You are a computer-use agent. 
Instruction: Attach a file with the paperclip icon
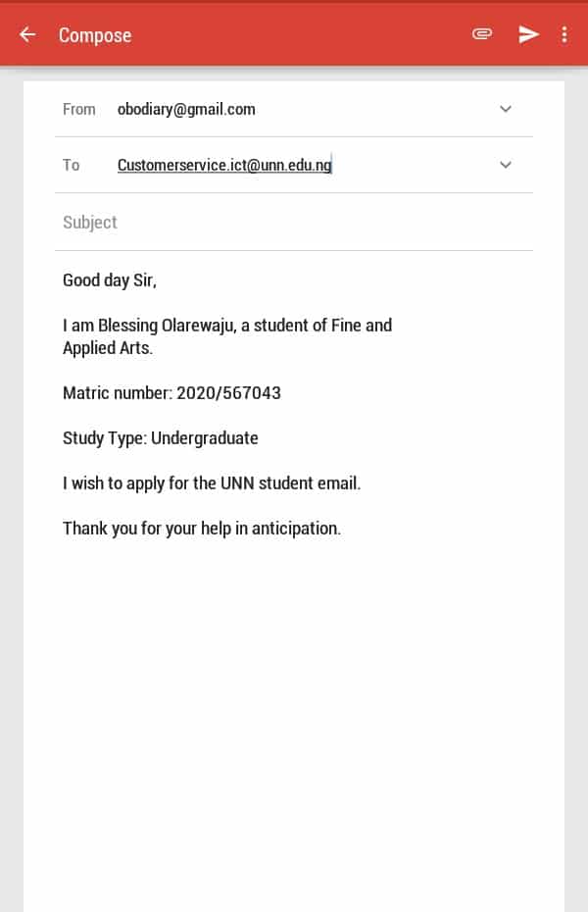(x=482, y=34)
